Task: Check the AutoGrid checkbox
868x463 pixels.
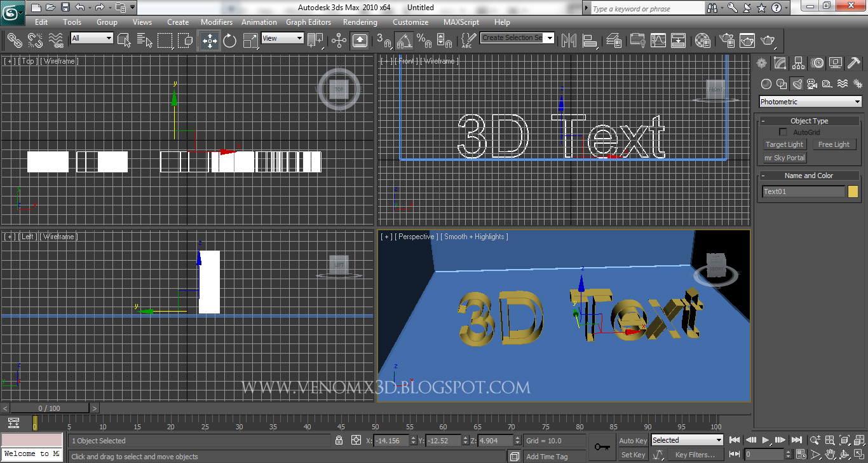Action: pos(783,132)
